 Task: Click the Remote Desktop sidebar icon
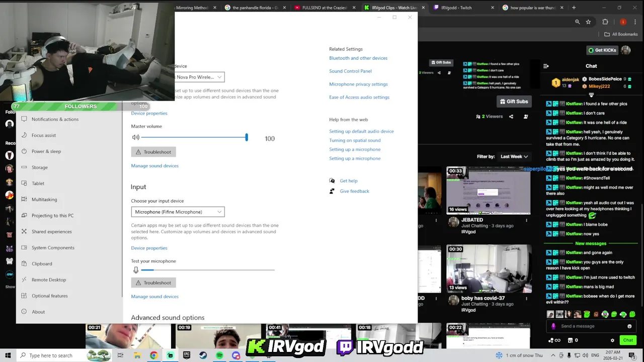coord(24,280)
